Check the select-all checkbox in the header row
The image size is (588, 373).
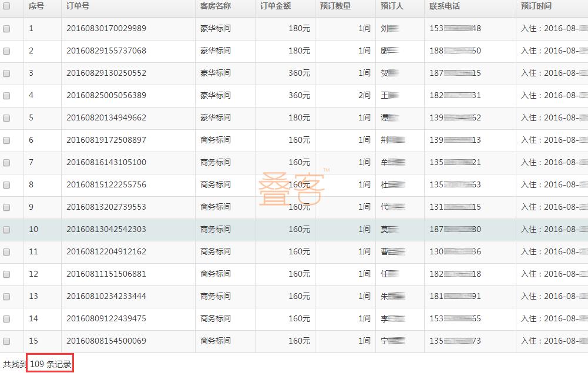6,7
